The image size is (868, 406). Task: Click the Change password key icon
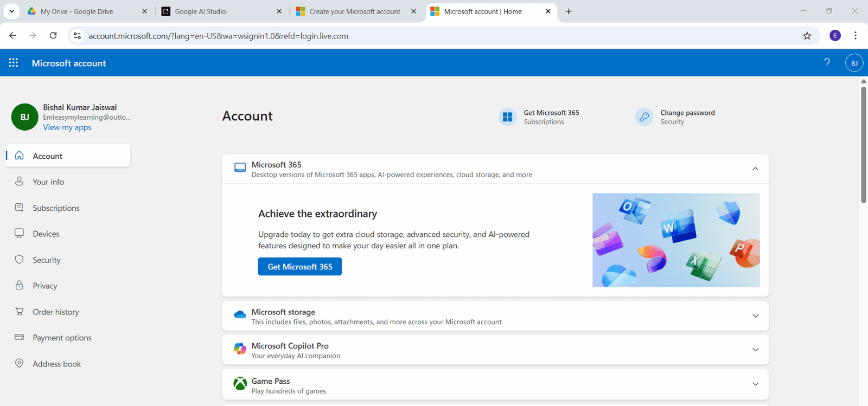[644, 117]
